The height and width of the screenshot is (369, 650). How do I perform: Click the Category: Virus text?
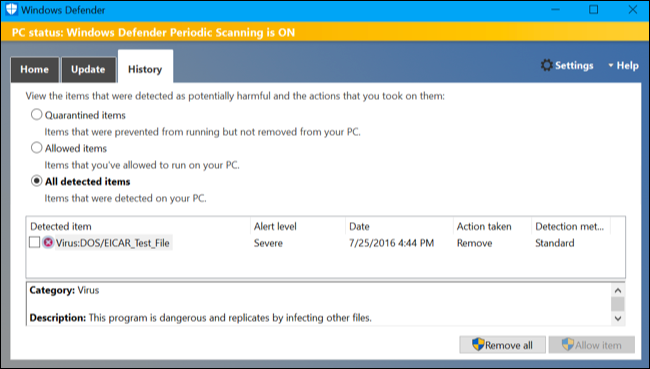(x=64, y=290)
